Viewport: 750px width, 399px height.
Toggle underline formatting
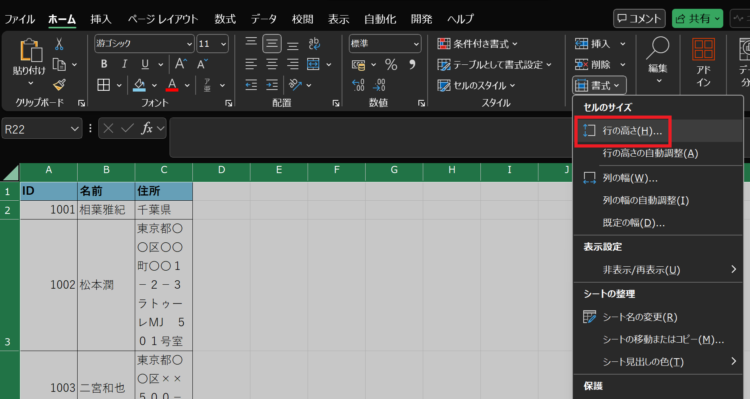(145, 64)
